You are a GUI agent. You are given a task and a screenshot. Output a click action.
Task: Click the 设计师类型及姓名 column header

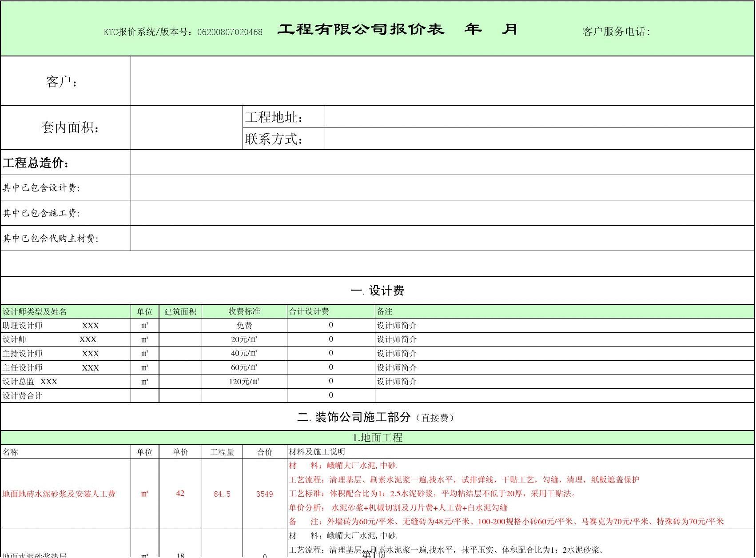66,311
